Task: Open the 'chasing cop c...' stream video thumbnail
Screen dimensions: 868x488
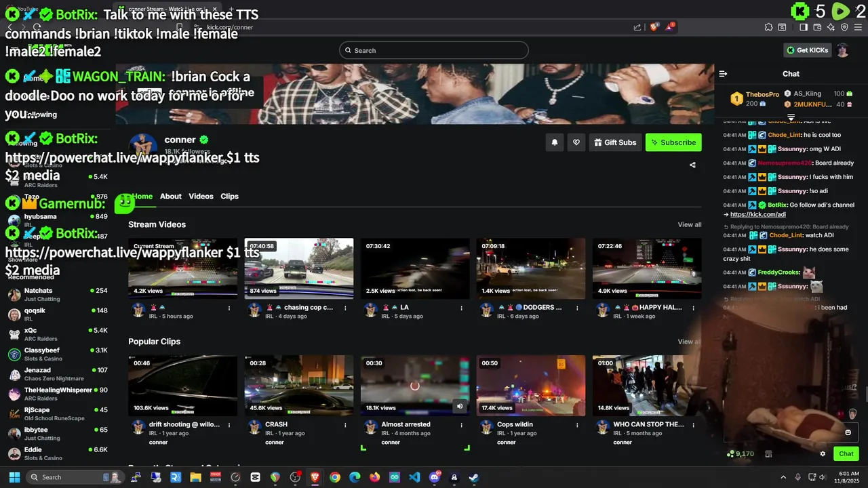Action: click(x=299, y=268)
